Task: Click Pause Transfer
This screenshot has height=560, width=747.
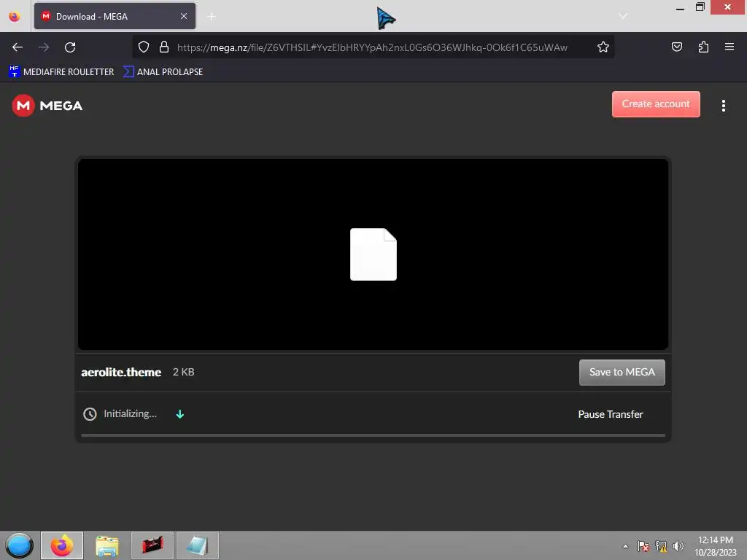Action: (x=611, y=414)
